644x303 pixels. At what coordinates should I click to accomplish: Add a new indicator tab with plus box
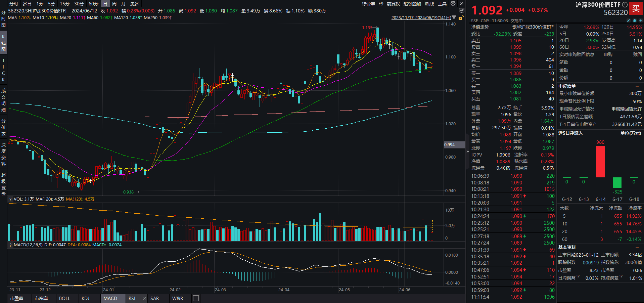tap(196, 298)
